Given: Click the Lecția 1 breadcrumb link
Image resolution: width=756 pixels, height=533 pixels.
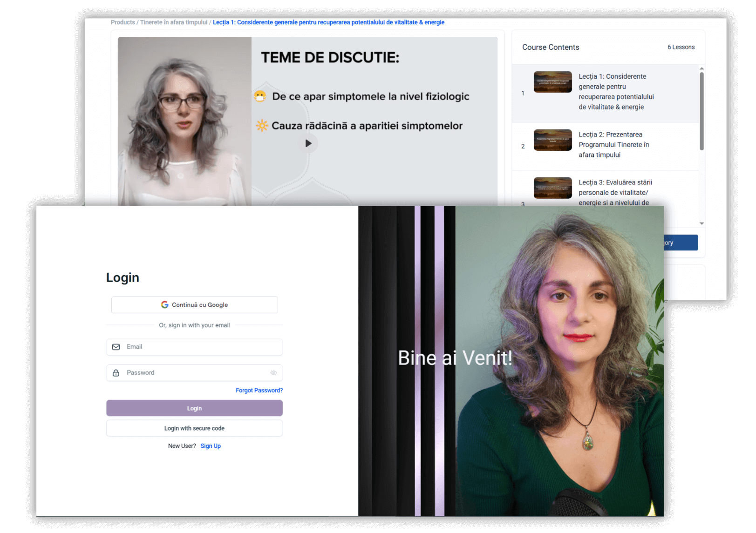Looking at the screenshot, I should point(328,22).
